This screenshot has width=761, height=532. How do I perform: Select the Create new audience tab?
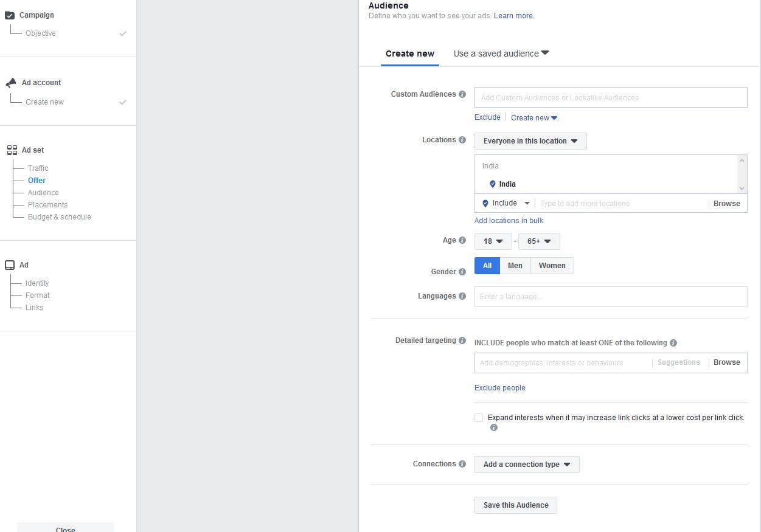[409, 54]
